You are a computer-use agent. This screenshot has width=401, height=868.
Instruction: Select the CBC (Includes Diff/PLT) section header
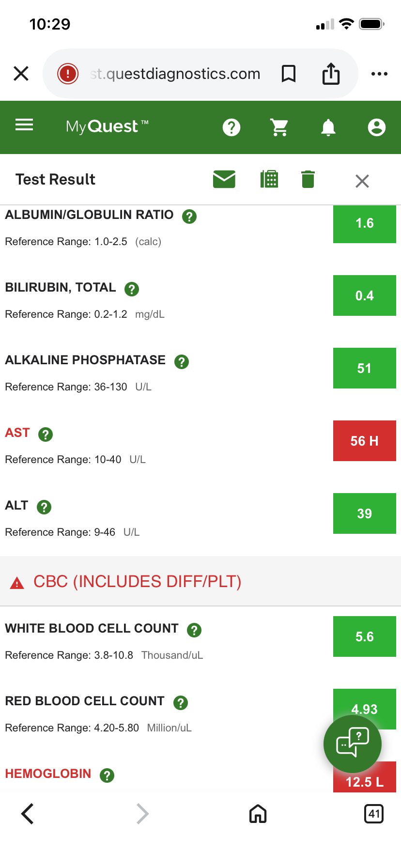(x=138, y=582)
